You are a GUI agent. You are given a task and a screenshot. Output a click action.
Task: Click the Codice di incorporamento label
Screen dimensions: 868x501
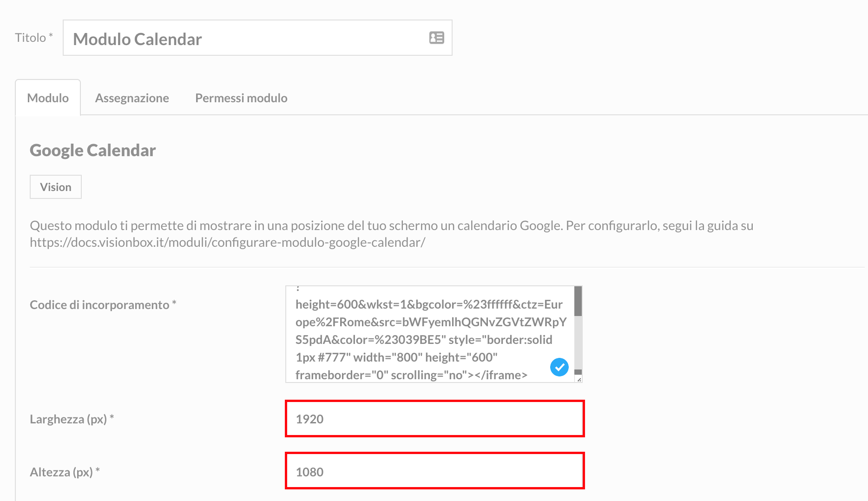pos(103,305)
